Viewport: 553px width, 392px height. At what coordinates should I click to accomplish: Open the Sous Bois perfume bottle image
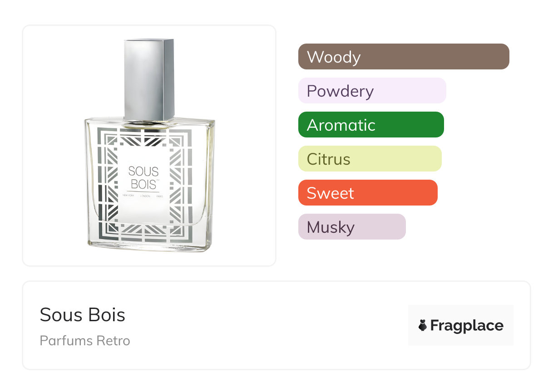point(149,145)
